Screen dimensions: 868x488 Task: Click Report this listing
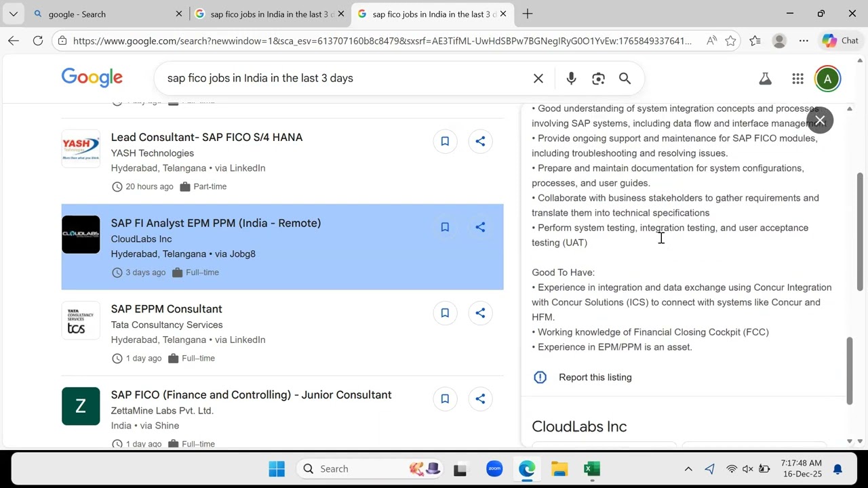(595, 378)
